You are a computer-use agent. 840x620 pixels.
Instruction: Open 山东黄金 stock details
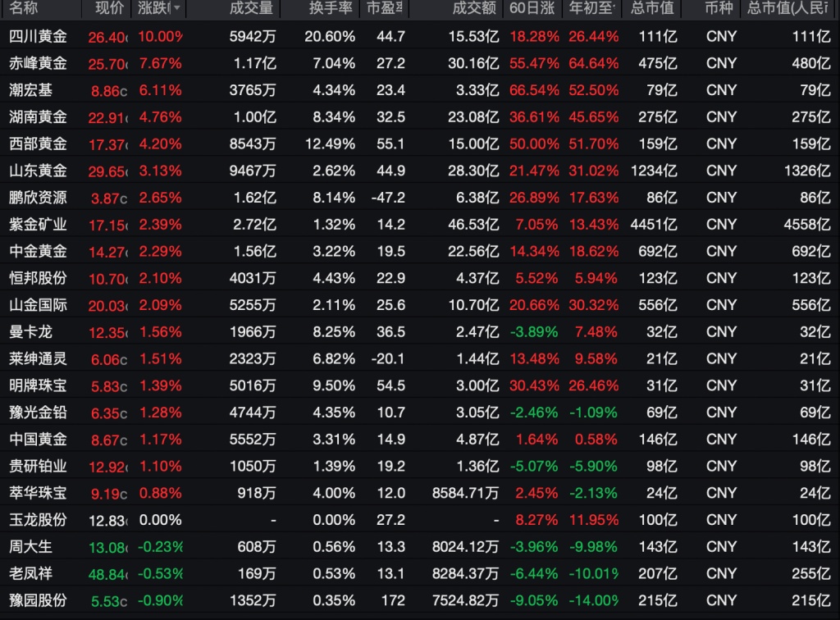click(38, 171)
